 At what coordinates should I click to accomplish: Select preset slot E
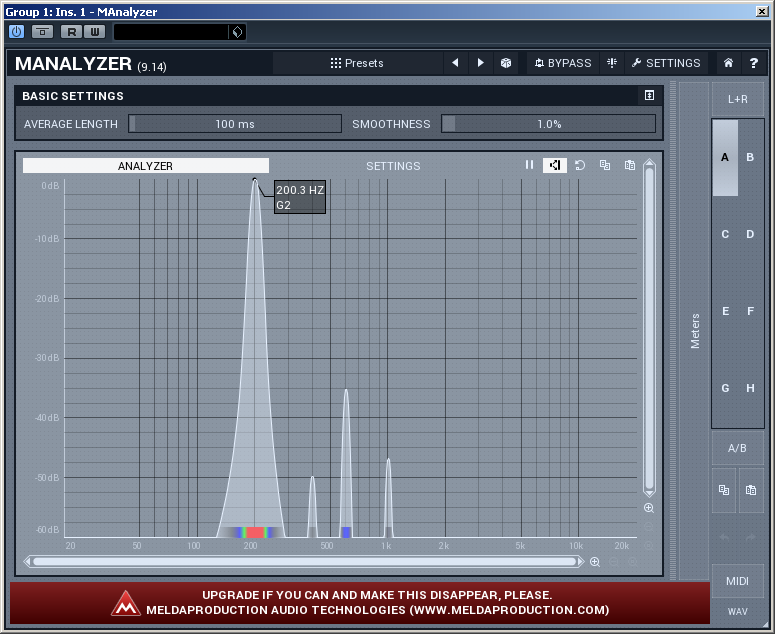point(725,311)
